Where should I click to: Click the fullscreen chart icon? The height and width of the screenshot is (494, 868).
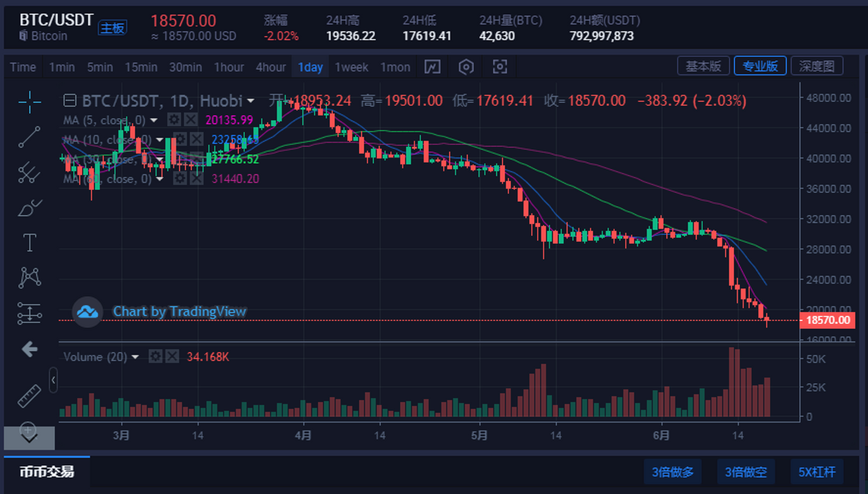500,67
